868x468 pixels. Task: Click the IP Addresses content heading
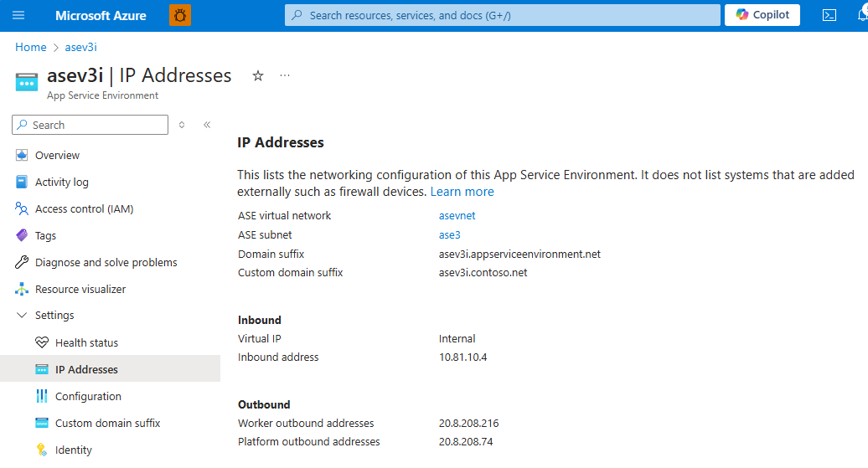(281, 142)
